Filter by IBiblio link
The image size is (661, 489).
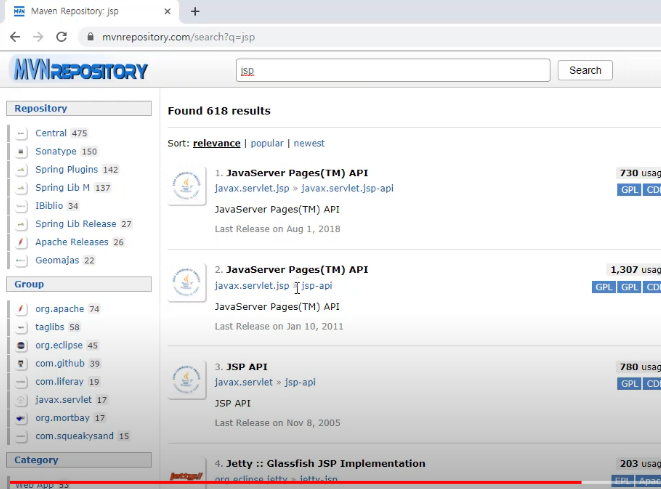(x=49, y=206)
